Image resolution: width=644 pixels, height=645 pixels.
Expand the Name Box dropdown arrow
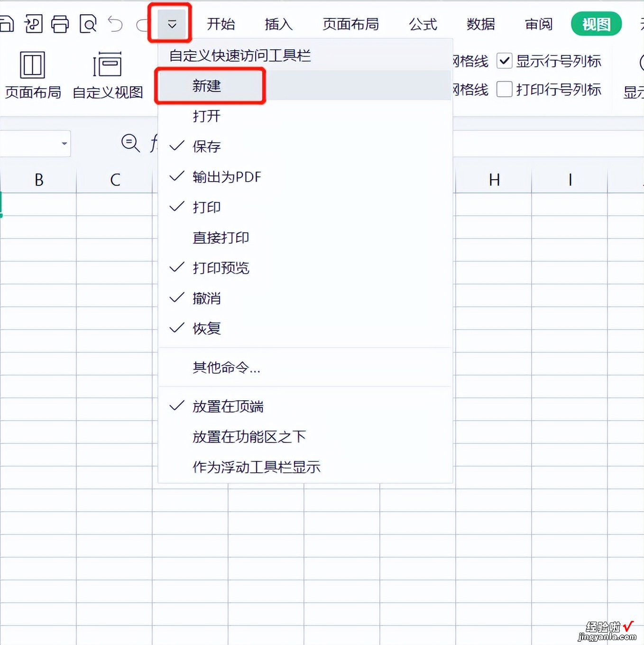coord(64,143)
